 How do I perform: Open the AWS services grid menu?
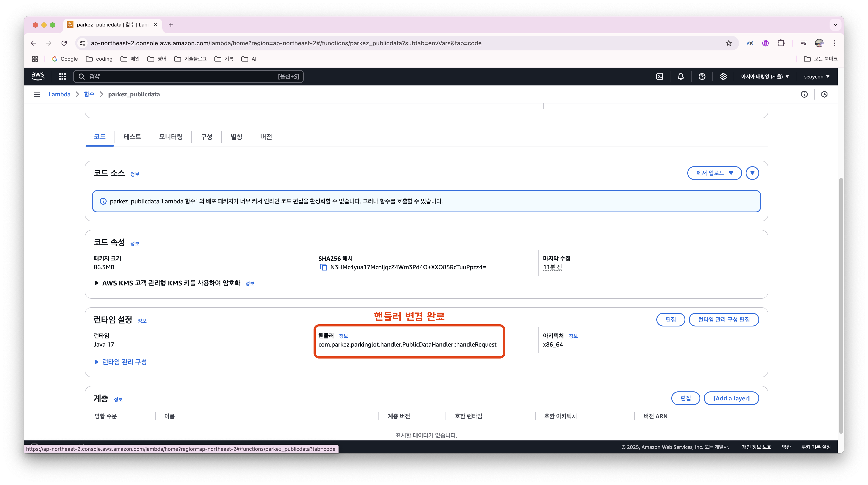click(62, 76)
